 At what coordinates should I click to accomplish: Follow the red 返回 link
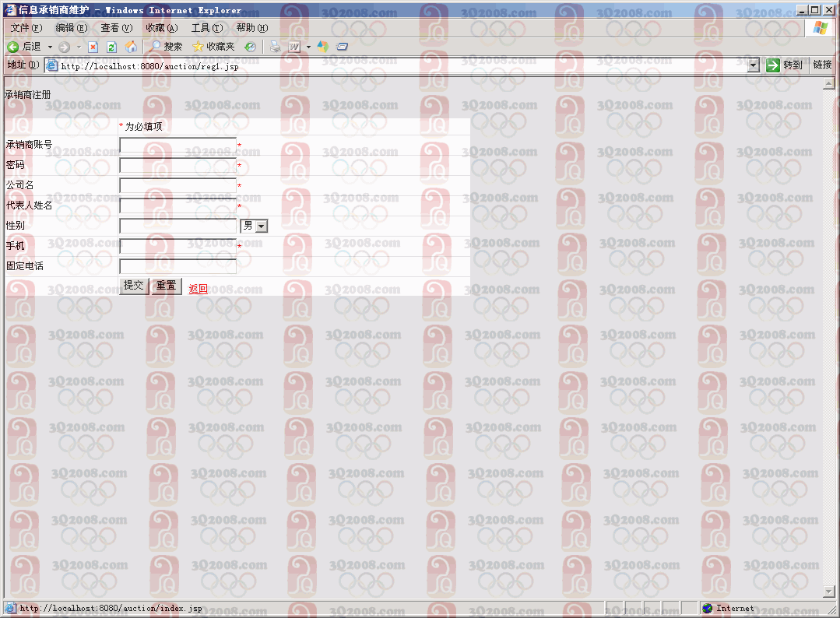[199, 289]
